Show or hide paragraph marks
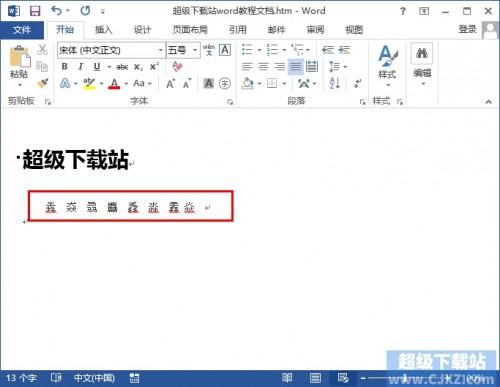This screenshot has height=387, width=500. pyautogui.click(x=357, y=83)
